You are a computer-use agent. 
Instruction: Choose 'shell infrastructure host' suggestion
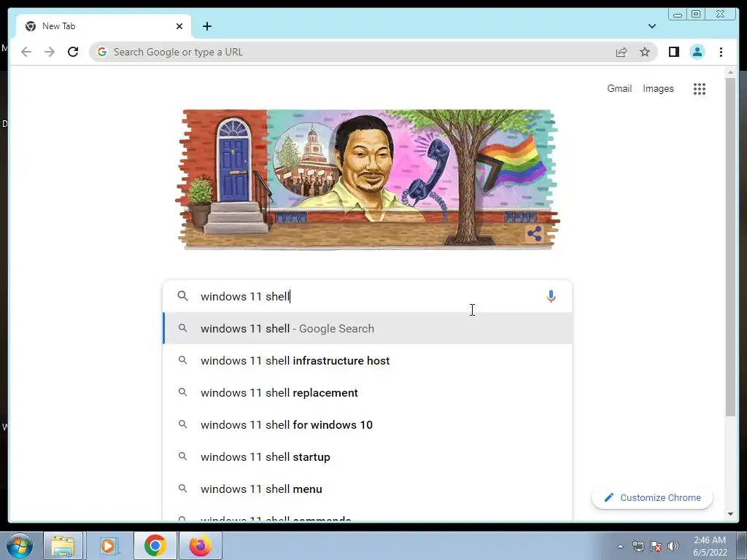(367, 360)
